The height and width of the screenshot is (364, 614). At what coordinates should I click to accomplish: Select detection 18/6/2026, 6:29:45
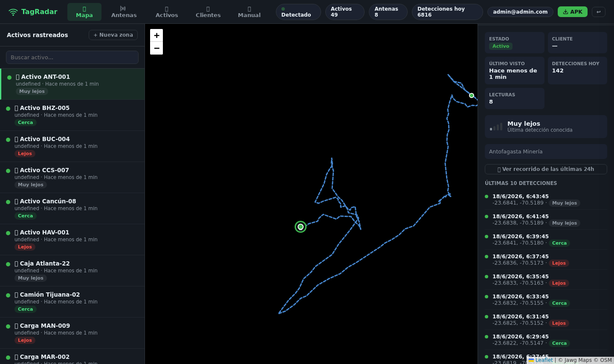[x=546, y=340]
